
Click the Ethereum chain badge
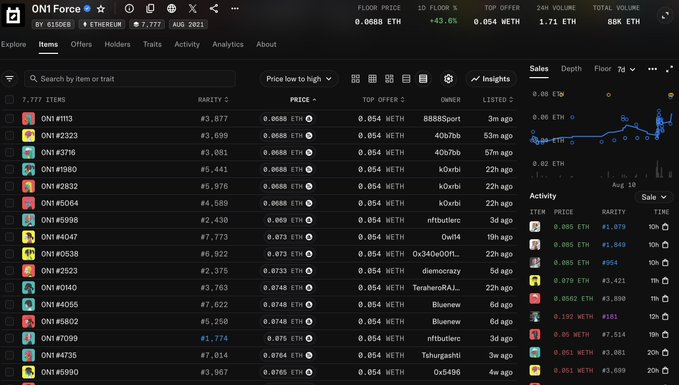(102, 25)
